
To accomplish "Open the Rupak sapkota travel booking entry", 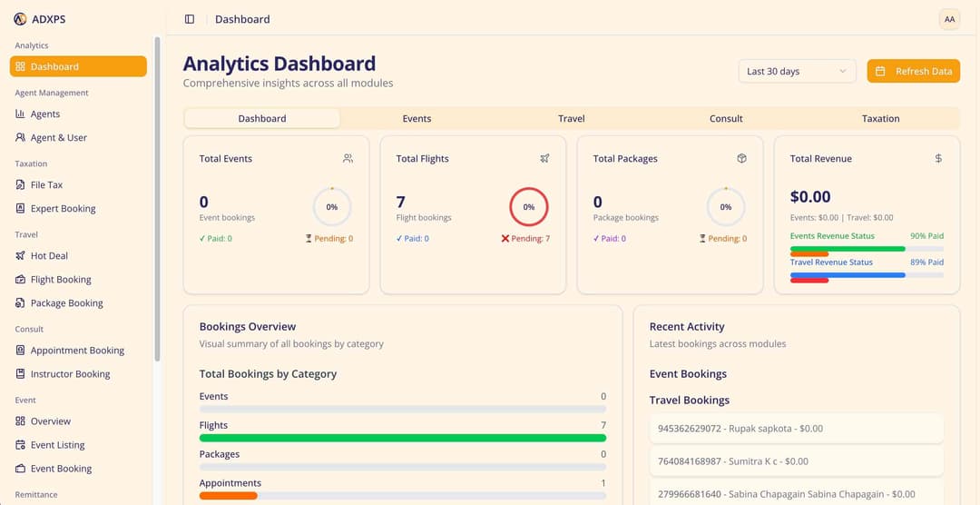I will 796,429.
